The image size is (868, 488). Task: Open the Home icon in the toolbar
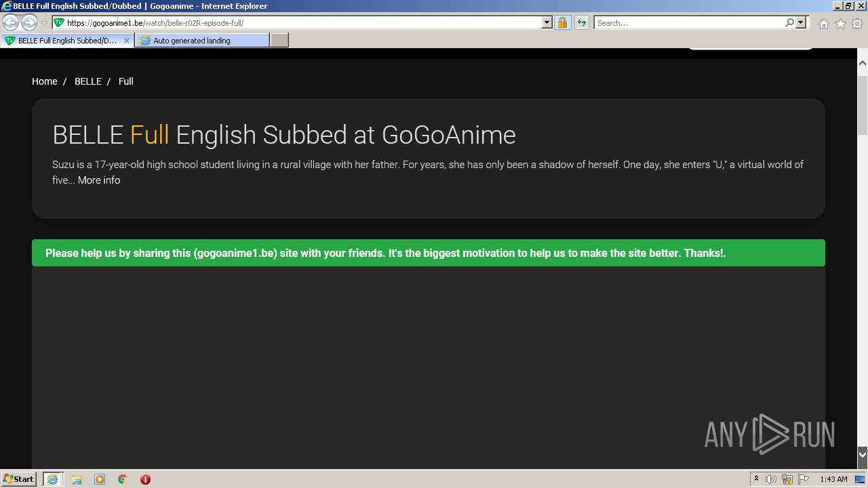(823, 24)
